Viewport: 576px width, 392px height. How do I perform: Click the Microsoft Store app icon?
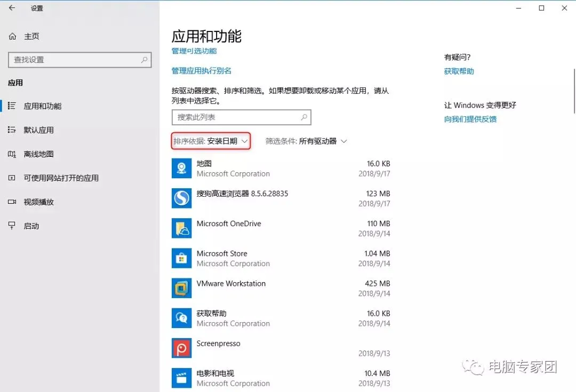[181, 258]
